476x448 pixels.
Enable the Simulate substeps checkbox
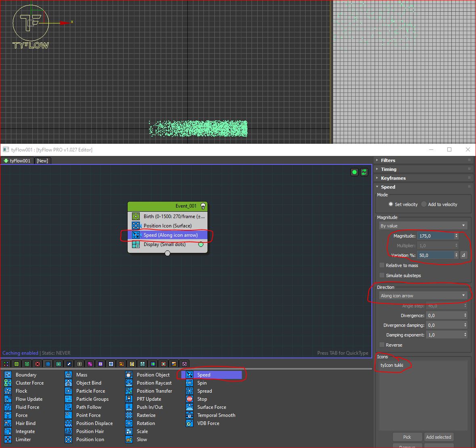382,276
